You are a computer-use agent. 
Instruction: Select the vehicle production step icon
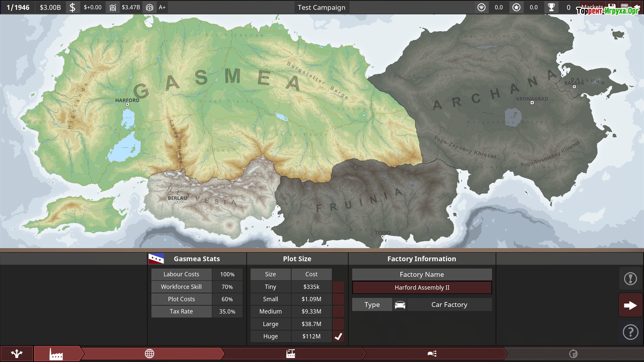tap(432, 354)
